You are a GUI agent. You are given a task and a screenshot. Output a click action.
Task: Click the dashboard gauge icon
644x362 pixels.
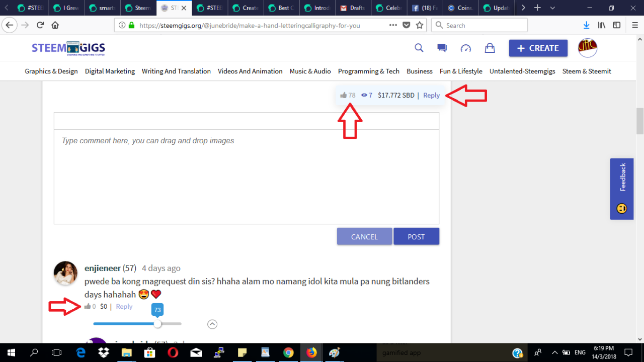pyautogui.click(x=466, y=48)
